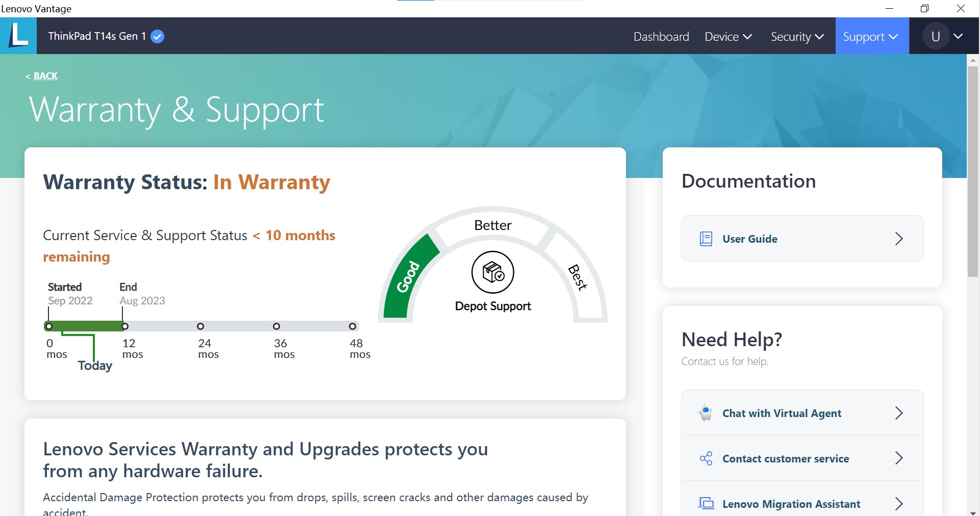Start Chat with Virtual Agent
This screenshot has width=980, height=516.
point(802,413)
